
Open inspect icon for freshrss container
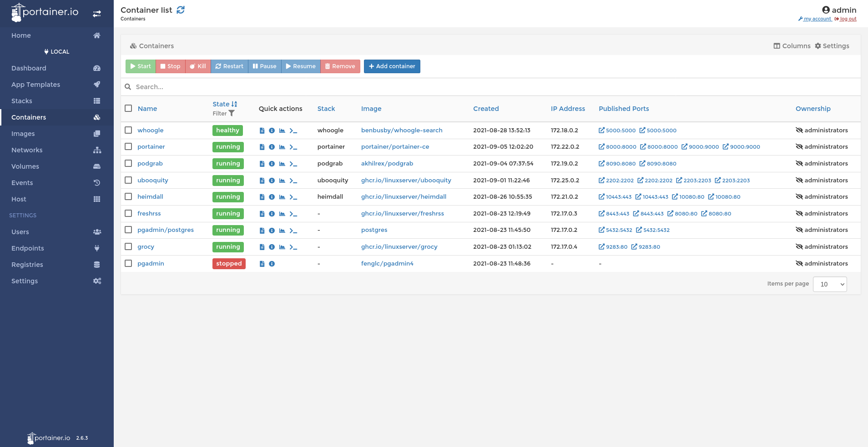(x=272, y=214)
